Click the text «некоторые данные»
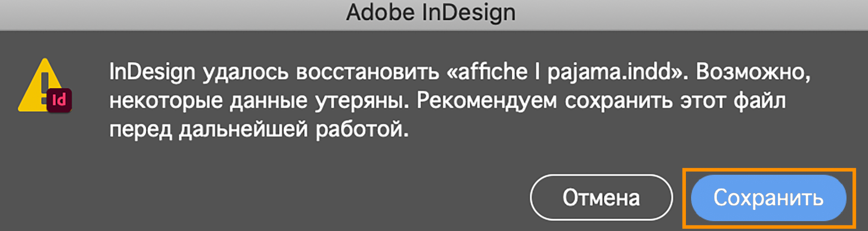 pyautogui.click(x=208, y=101)
